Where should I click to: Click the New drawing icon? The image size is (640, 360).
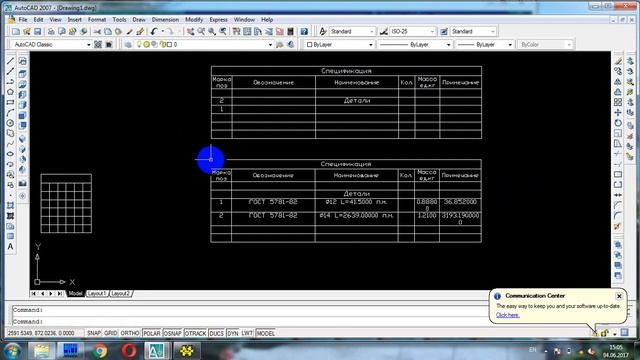point(16,31)
